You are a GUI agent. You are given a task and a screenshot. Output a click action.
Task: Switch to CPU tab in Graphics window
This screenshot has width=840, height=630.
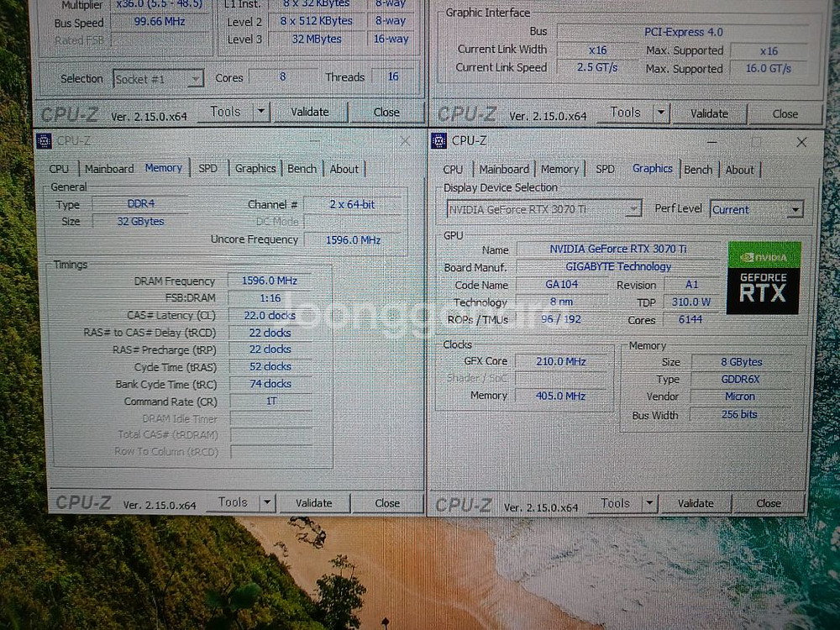pos(453,170)
